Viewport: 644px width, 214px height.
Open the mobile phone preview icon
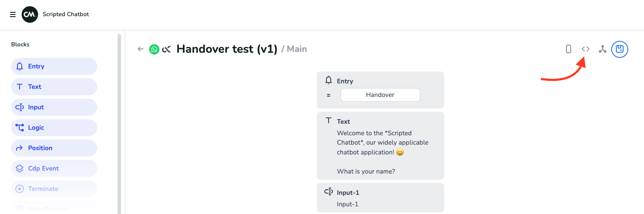tap(569, 49)
